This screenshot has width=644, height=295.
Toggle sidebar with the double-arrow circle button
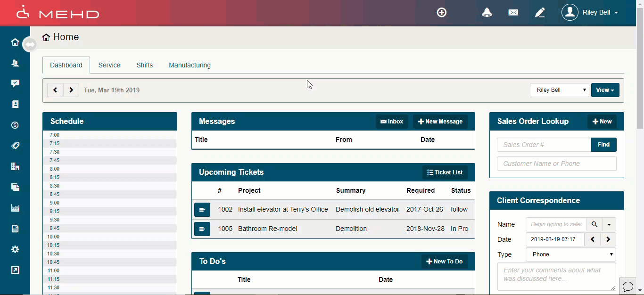tap(30, 44)
